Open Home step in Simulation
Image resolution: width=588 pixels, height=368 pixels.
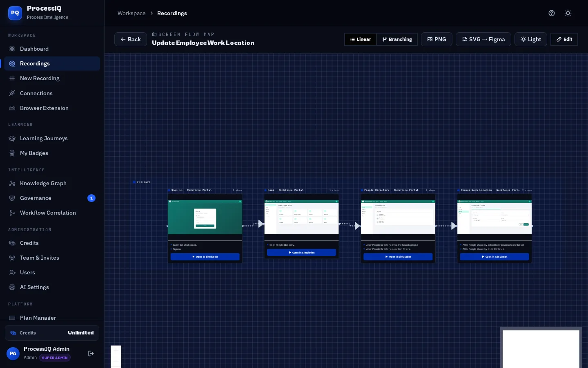(301, 253)
